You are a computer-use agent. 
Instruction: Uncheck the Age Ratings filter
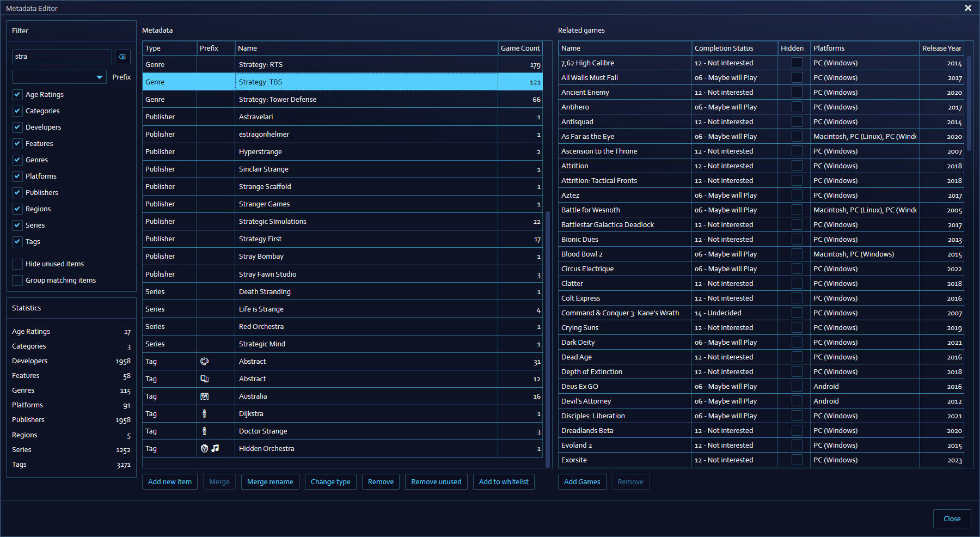tap(17, 95)
